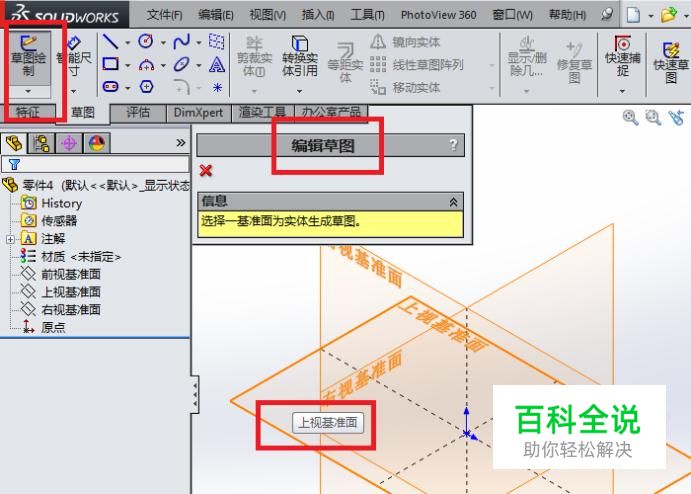Click the New document icon
The height and width of the screenshot is (494, 691).
[x=633, y=15]
